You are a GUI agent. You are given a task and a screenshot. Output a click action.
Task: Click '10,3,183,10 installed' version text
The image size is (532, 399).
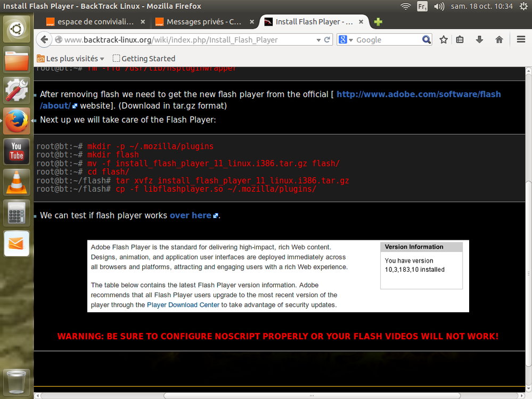(415, 270)
